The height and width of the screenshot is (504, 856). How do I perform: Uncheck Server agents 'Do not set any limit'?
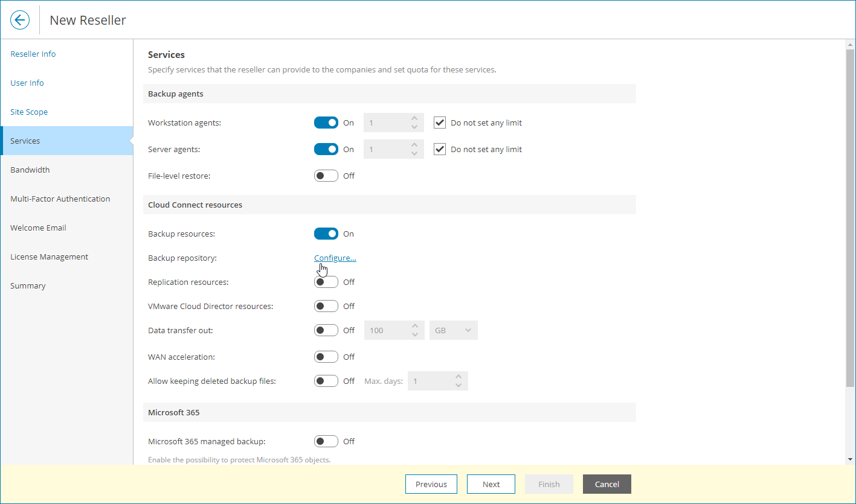(440, 149)
